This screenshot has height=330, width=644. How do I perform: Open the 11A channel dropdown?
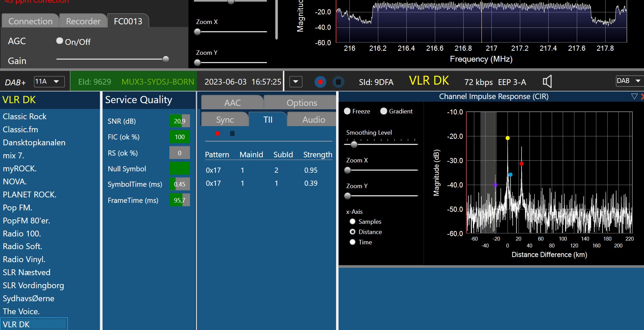tap(49, 82)
